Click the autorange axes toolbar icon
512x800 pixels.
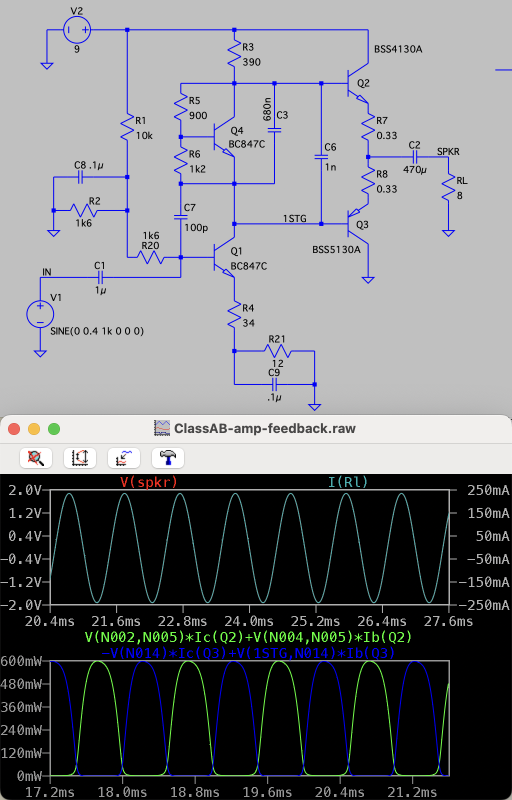click(80, 458)
